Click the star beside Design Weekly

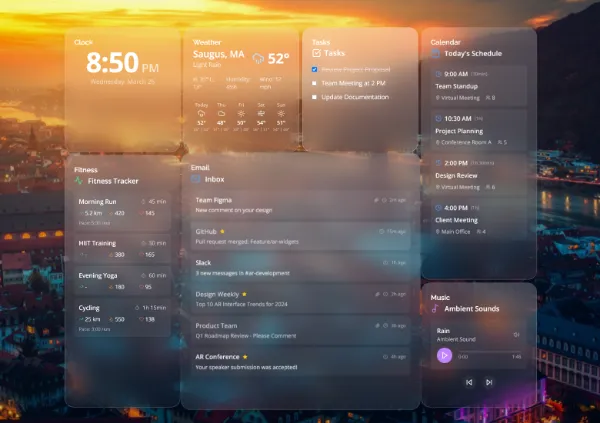click(x=245, y=294)
